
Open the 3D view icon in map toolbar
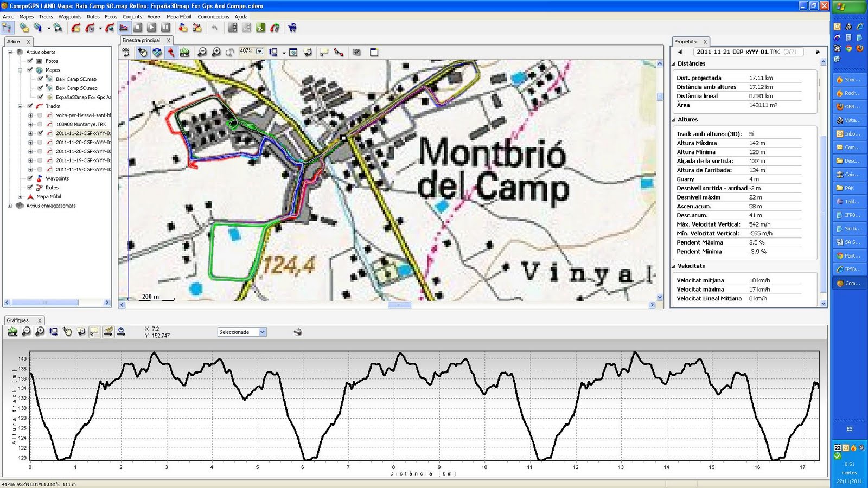coord(185,52)
